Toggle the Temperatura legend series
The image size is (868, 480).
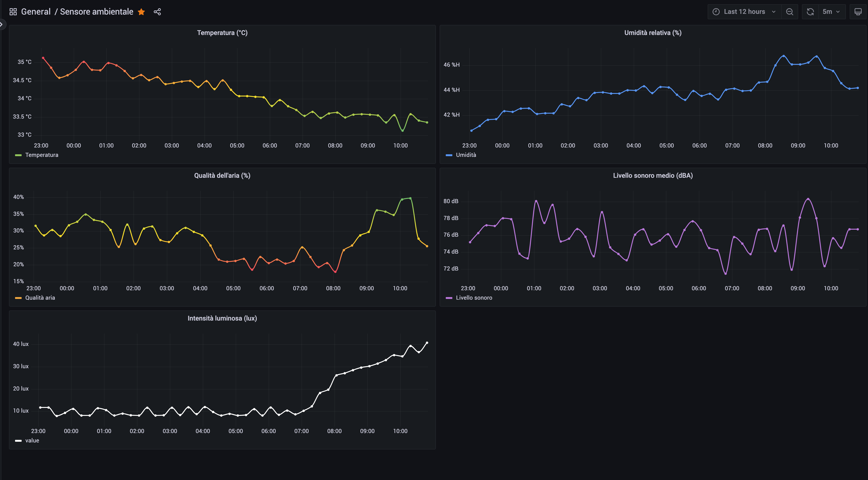[41, 155]
